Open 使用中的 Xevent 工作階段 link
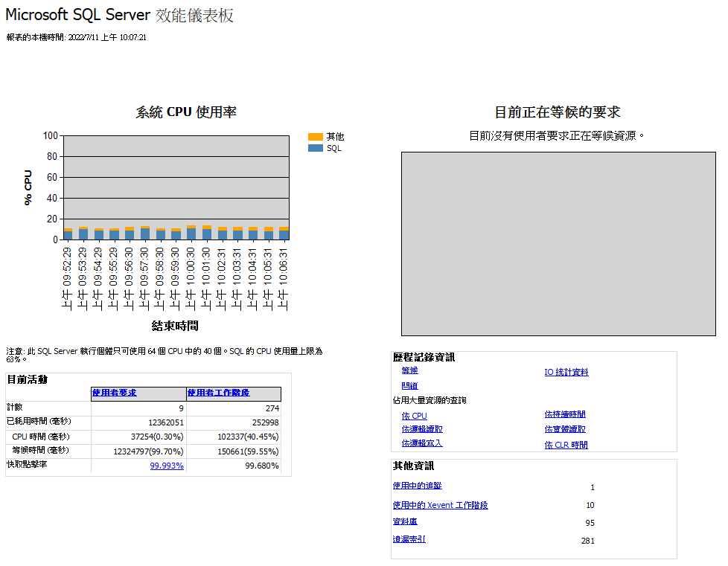The image size is (728, 566). click(x=441, y=505)
